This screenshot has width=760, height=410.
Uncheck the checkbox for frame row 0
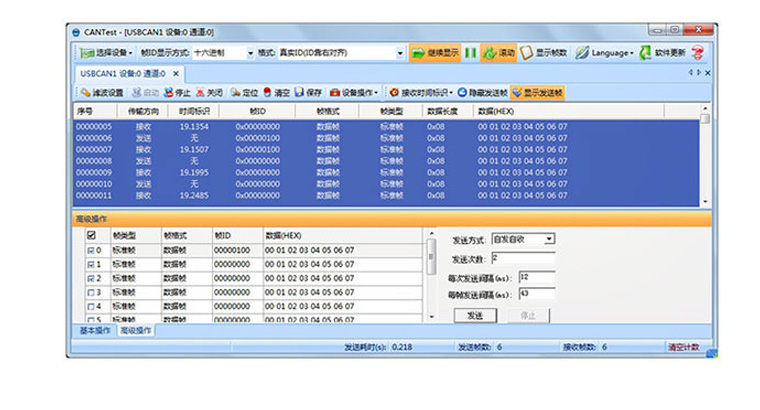pos(91,250)
